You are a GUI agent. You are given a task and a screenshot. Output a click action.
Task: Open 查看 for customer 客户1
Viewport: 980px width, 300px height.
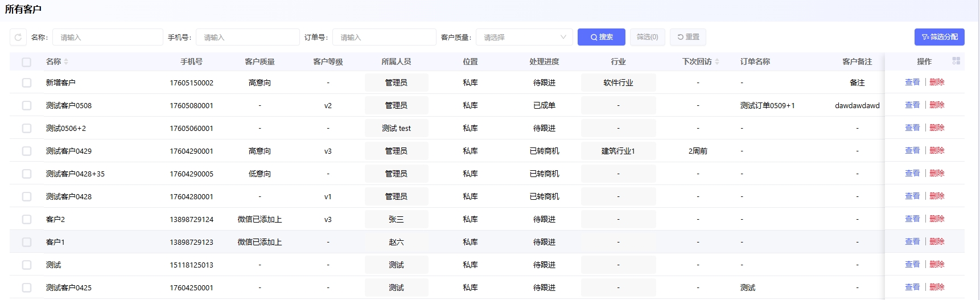(912, 242)
